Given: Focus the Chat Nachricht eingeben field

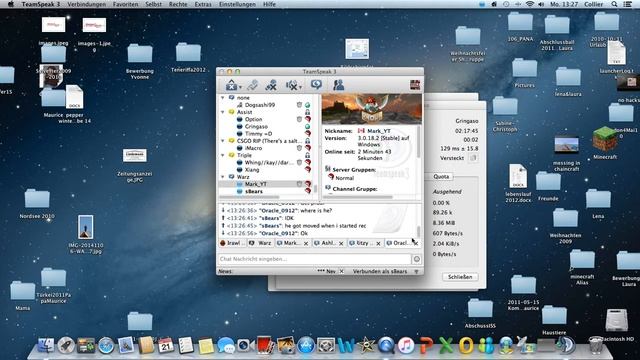Looking at the screenshot, I should pyautogui.click(x=314, y=259).
